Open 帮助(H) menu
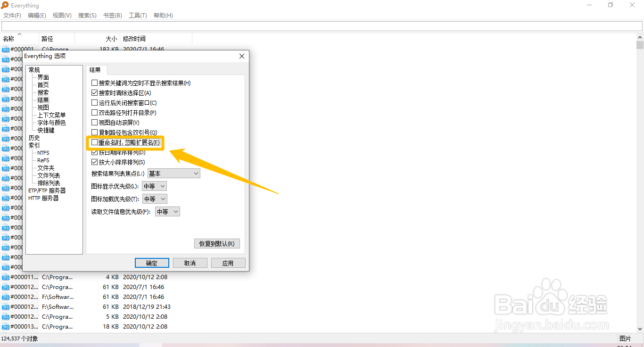644x347 pixels. (163, 16)
